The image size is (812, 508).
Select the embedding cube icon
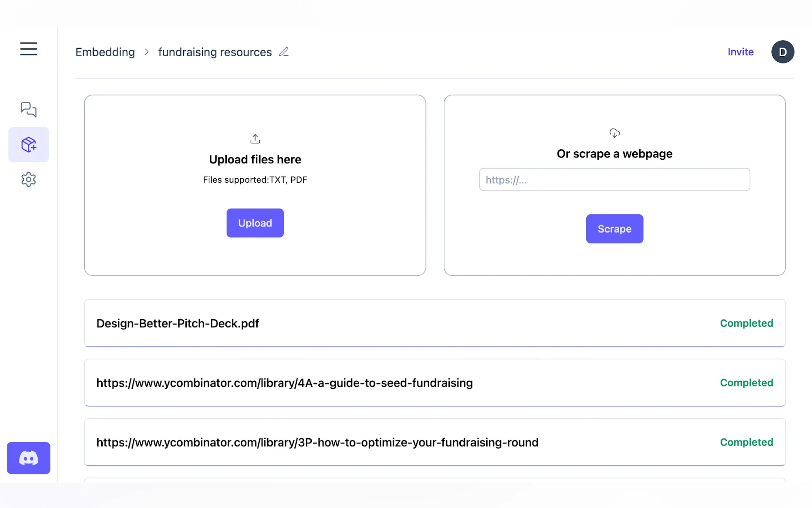tap(28, 145)
